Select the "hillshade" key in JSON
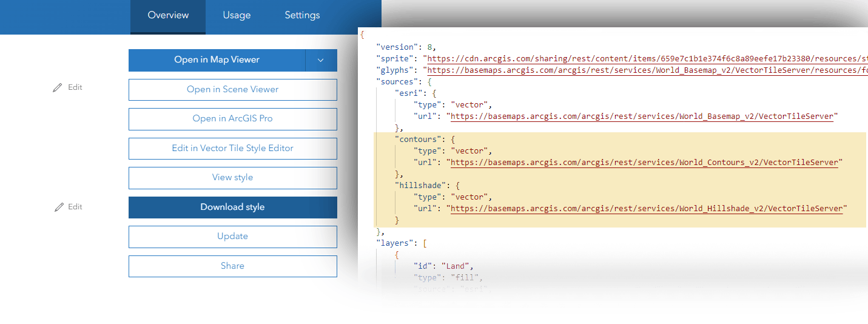The image size is (868, 324). tap(421, 186)
